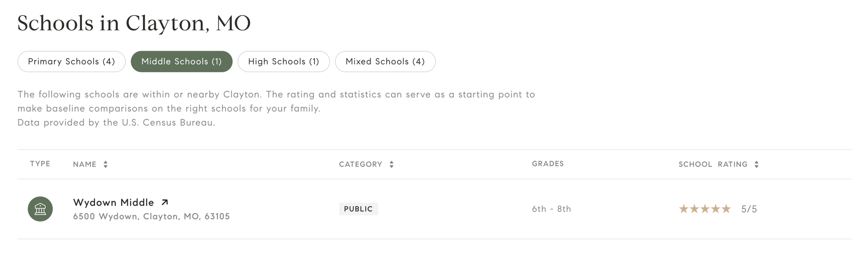The image size is (868, 253).
Task: Click the Name column sort arrows
Action: pos(105,164)
